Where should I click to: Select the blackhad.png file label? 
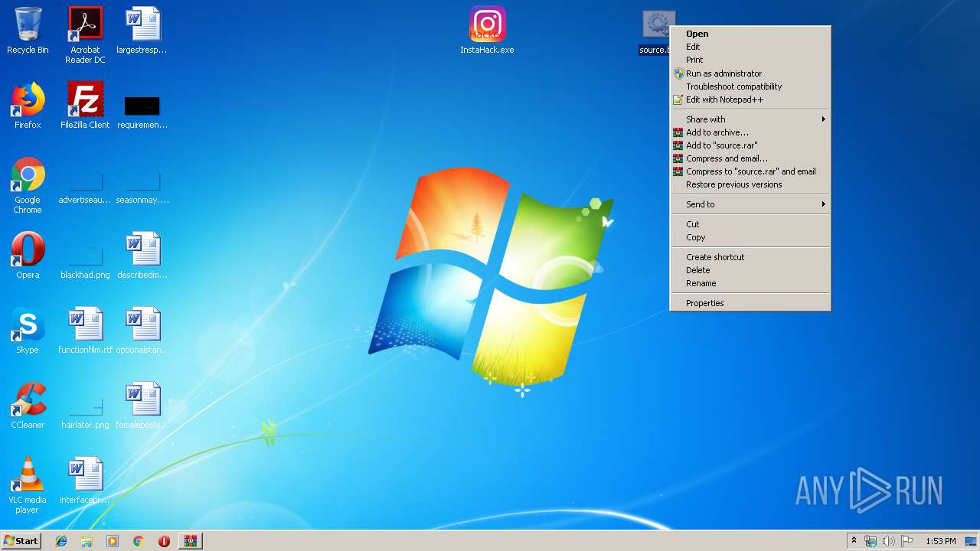point(85,275)
